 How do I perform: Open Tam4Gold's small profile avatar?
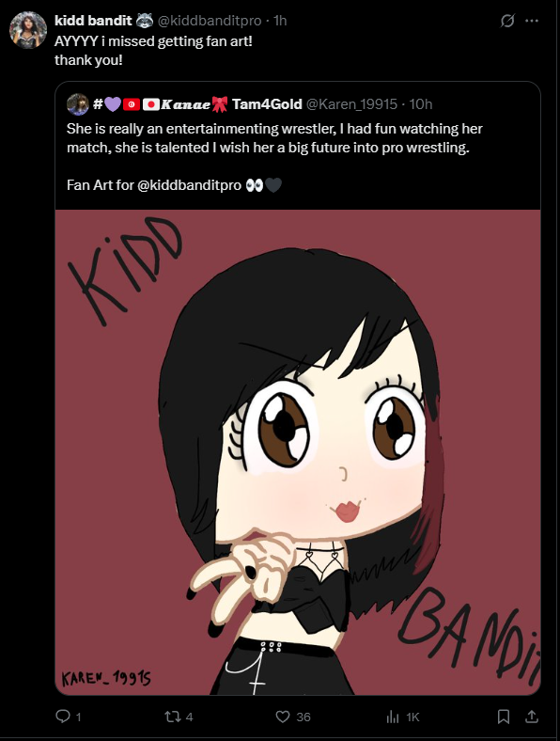[x=78, y=104]
